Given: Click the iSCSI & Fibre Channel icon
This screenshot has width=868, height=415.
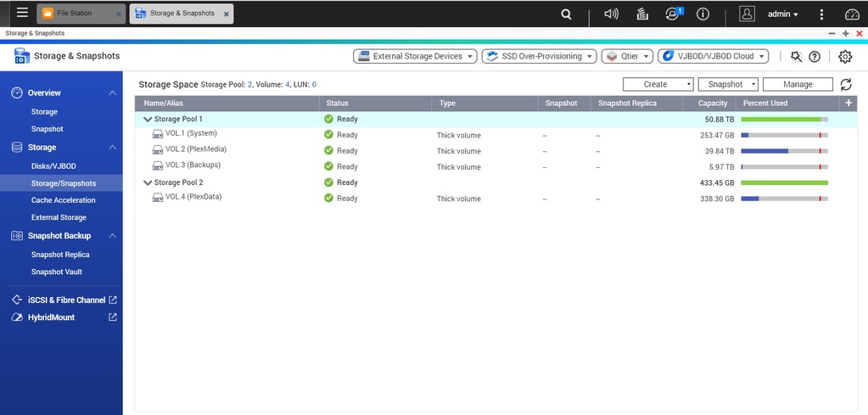Looking at the screenshot, I should tap(17, 300).
